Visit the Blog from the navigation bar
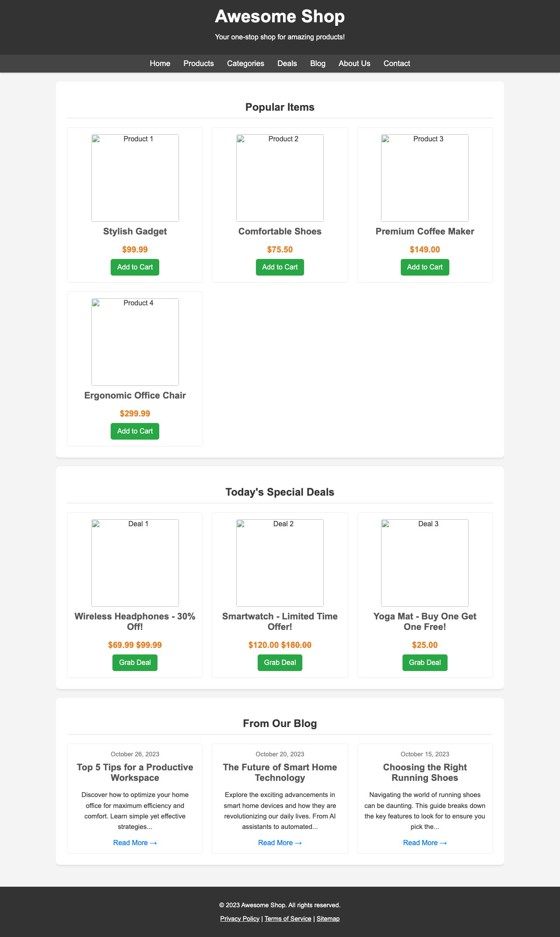560x937 pixels. (318, 63)
